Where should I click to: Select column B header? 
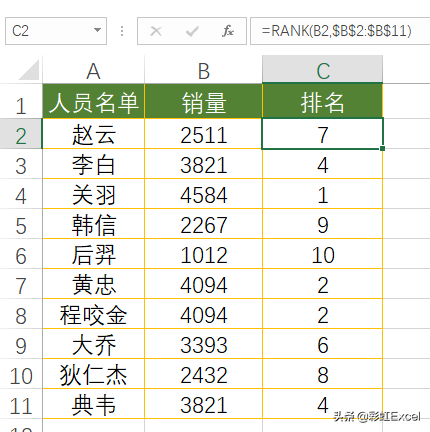203,70
